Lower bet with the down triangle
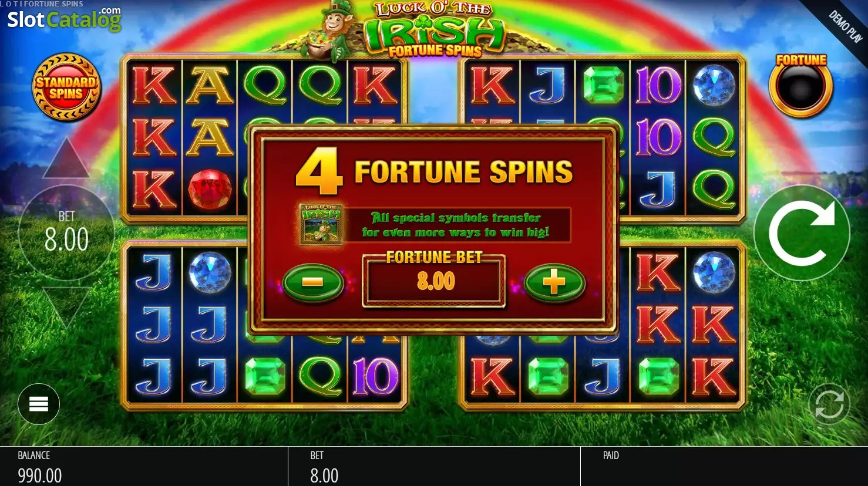This screenshot has width=868, height=486. pyautogui.click(x=66, y=307)
